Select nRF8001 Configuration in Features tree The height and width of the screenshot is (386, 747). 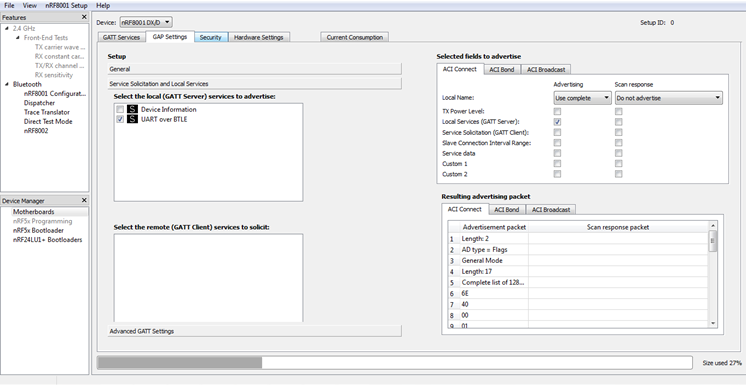pyautogui.click(x=55, y=93)
